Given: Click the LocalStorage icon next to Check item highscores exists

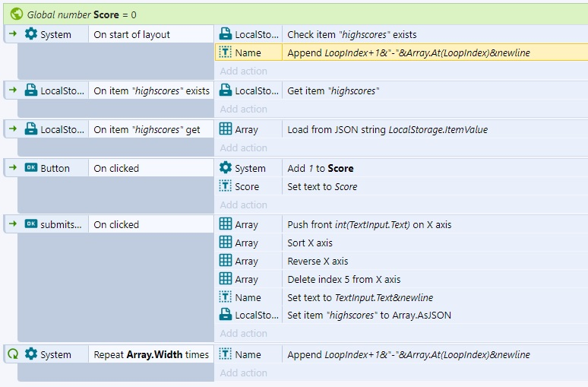Looking at the screenshot, I should pos(226,34).
